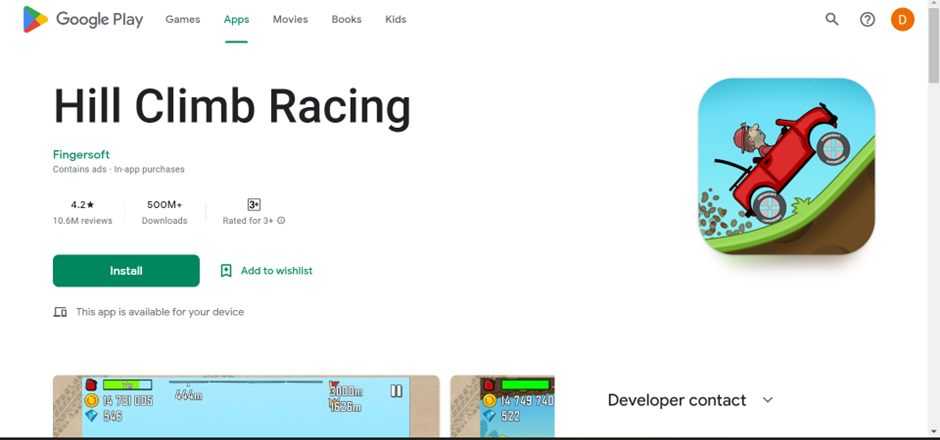
Task: Click the 500M+ downloads count
Action: pyautogui.click(x=164, y=204)
